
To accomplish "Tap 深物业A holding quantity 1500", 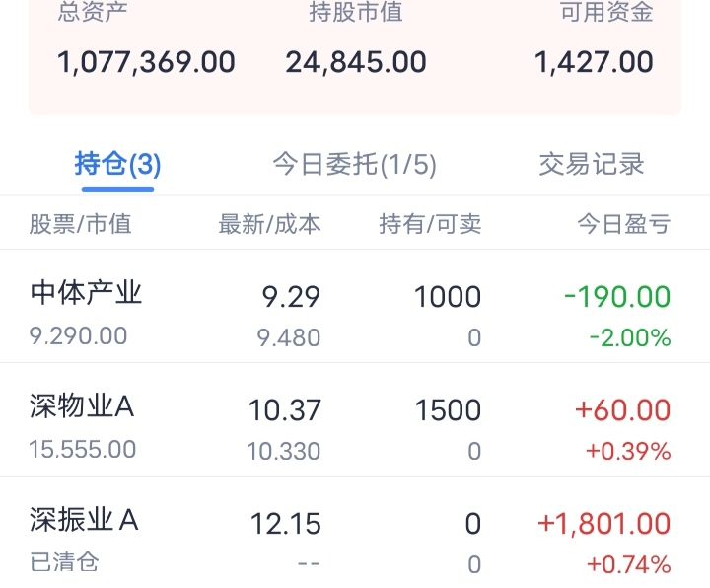I will pyautogui.click(x=448, y=409).
